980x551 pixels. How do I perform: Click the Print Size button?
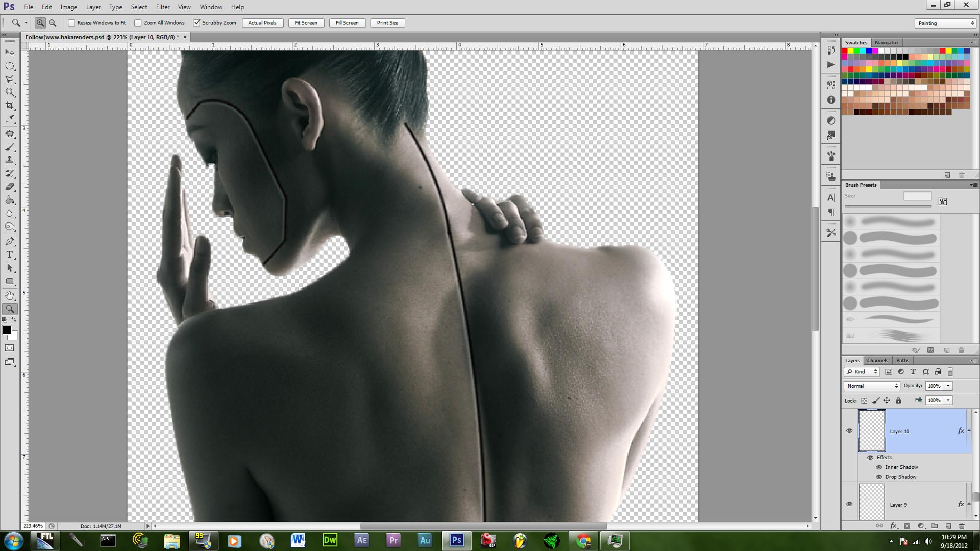coord(388,23)
